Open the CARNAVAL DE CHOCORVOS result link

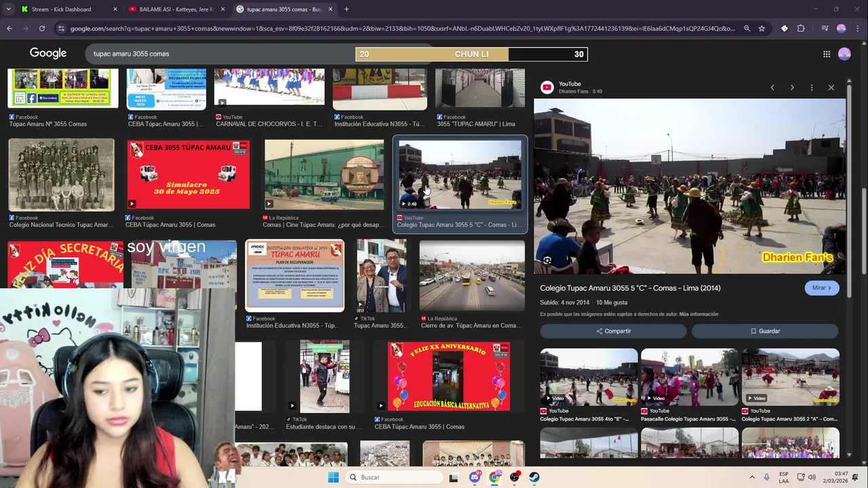coord(269,124)
